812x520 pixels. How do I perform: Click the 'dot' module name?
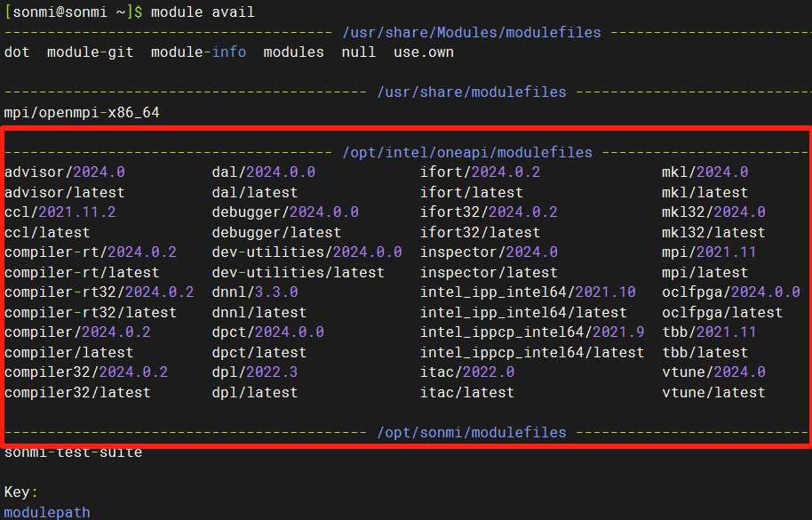coord(17,52)
